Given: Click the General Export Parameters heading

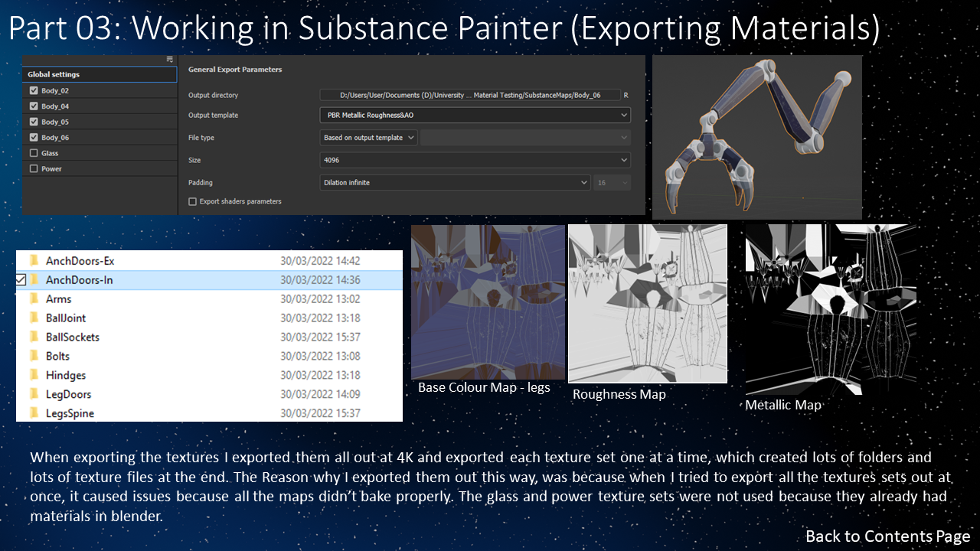Looking at the screenshot, I should 235,69.
